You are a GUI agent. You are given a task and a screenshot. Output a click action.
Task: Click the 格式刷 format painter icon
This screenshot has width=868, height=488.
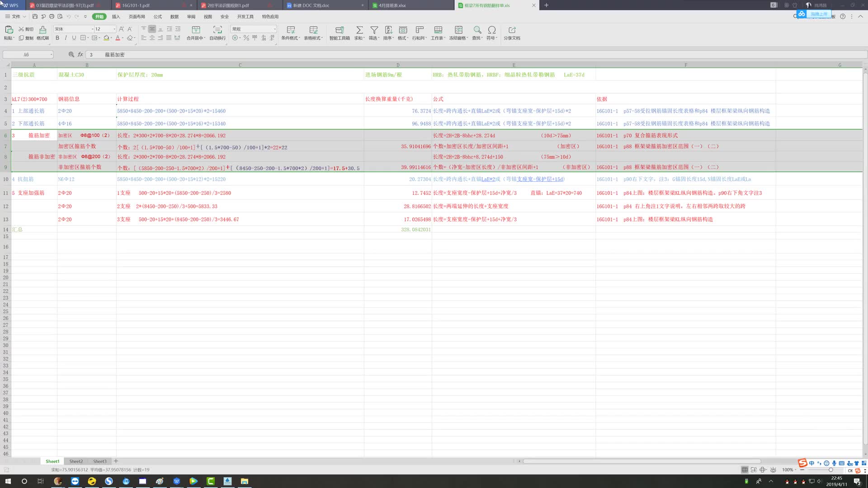coord(42,30)
